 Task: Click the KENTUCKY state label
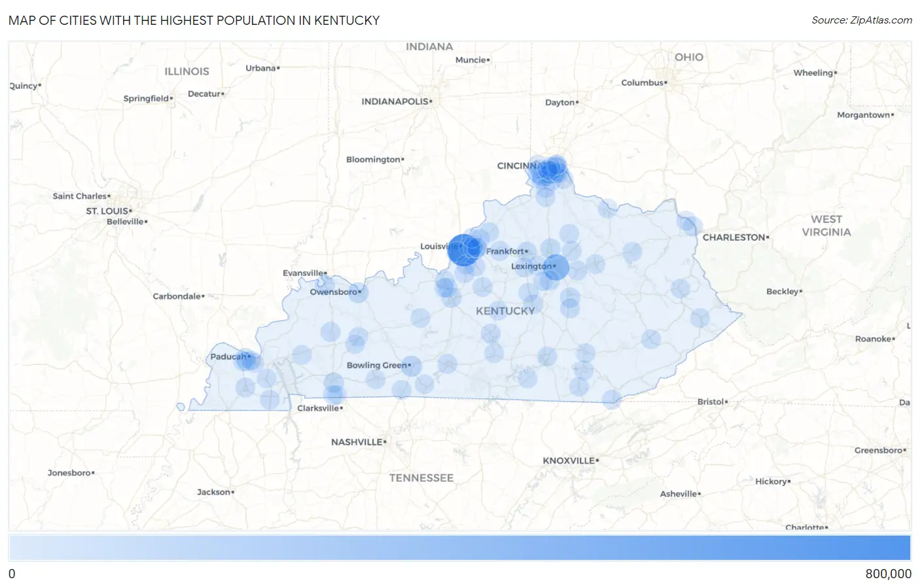tap(505, 311)
